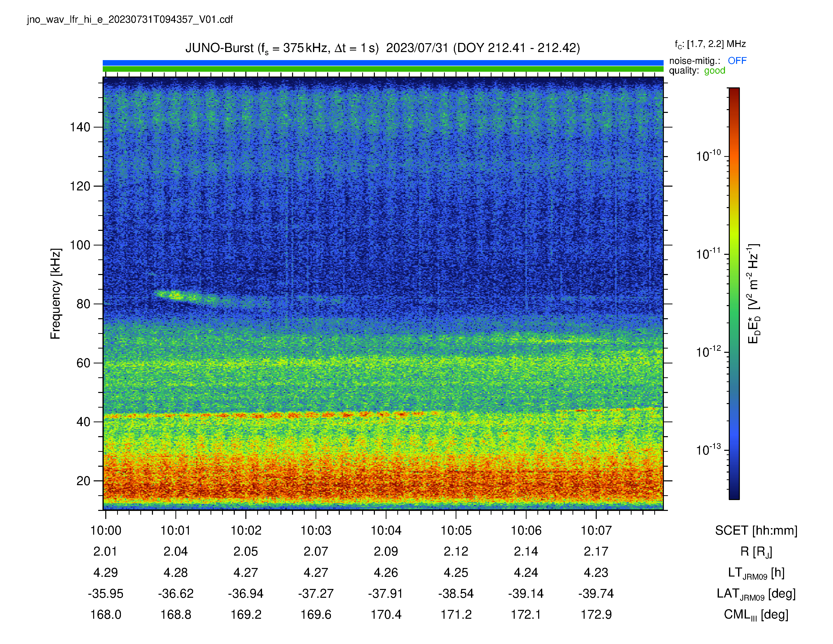This screenshot has height=644, width=833.
Task: Click the blue noise-mitigation status bar
Action: click(x=383, y=63)
